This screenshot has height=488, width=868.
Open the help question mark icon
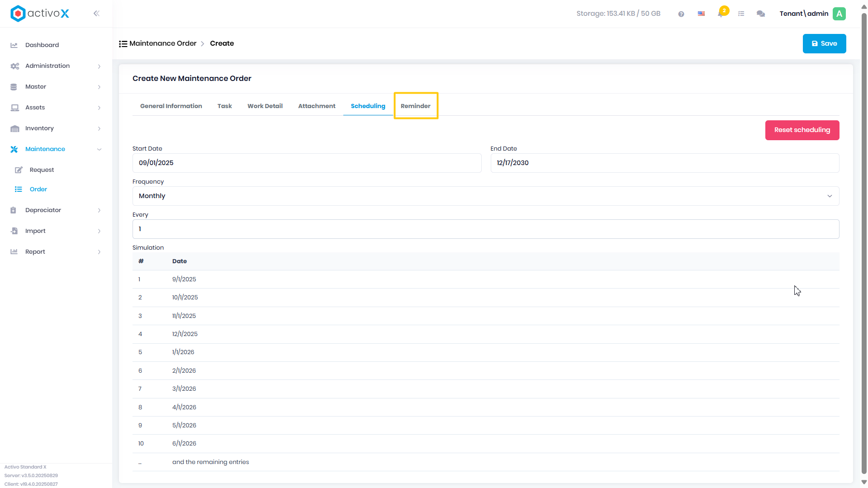tap(681, 14)
